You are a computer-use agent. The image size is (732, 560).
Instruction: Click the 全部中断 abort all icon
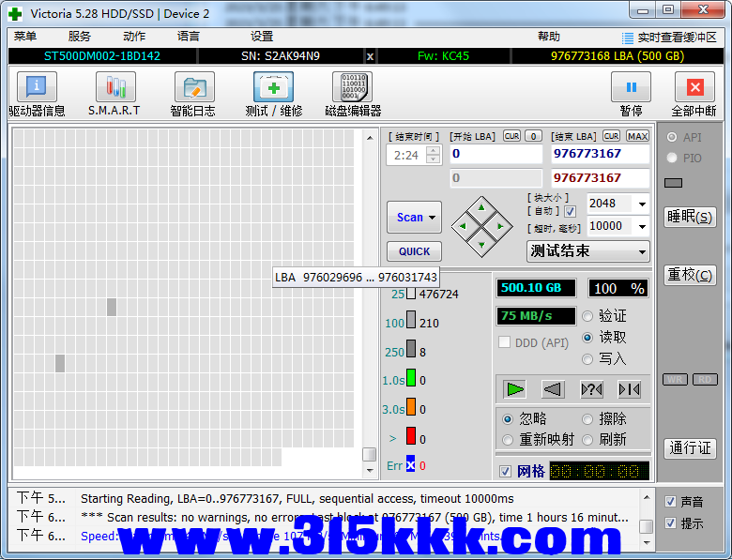[694, 87]
